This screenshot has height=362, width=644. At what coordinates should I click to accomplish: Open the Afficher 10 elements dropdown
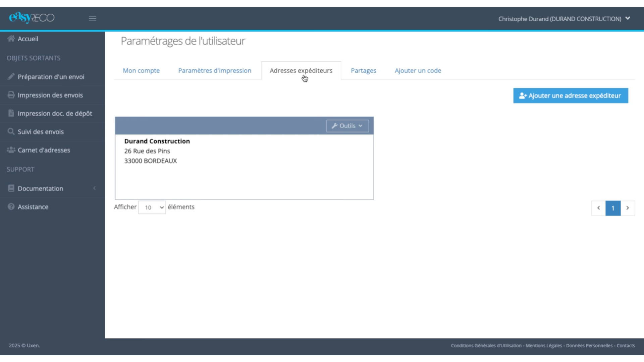pyautogui.click(x=152, y=207)
